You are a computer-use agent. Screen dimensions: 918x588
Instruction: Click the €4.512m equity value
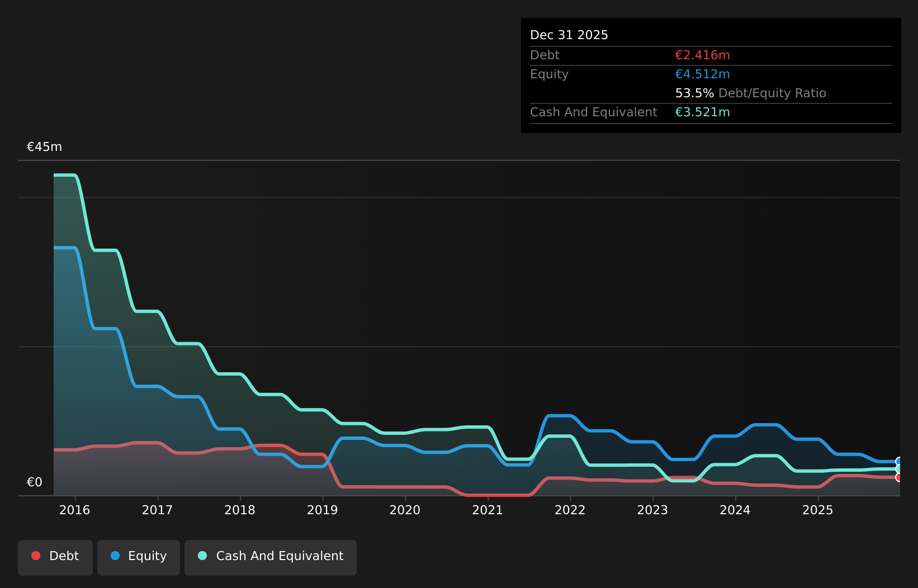tap(703, 74)
